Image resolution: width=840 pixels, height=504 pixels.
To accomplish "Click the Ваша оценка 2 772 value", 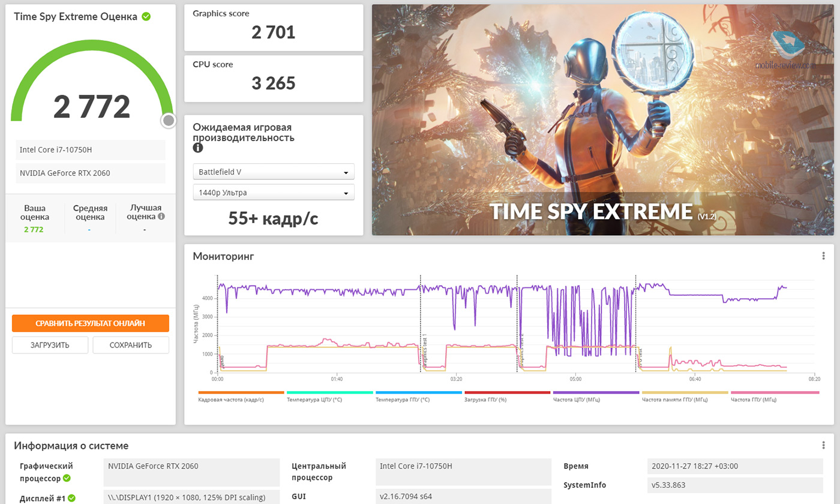I will pos(34,229).
